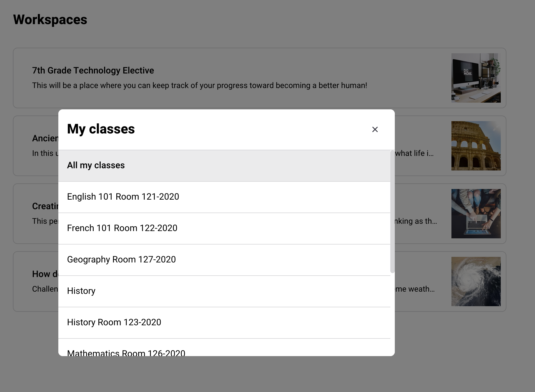Select the History class
535x392 pixels.
(81, 291)
